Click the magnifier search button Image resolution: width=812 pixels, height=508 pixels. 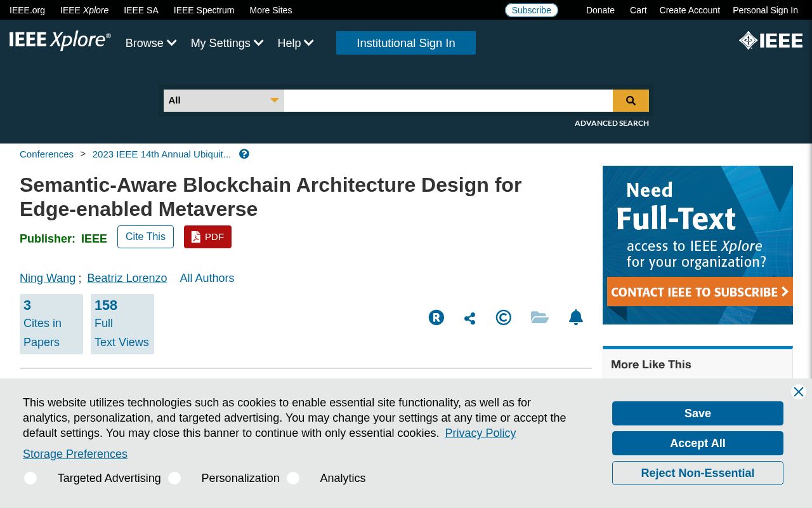point(631,100)
